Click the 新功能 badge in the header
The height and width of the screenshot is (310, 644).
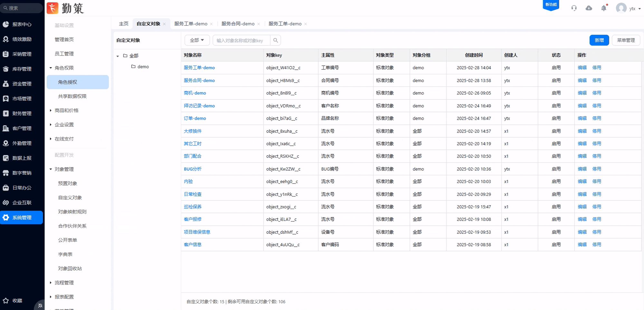coord(551,5)
